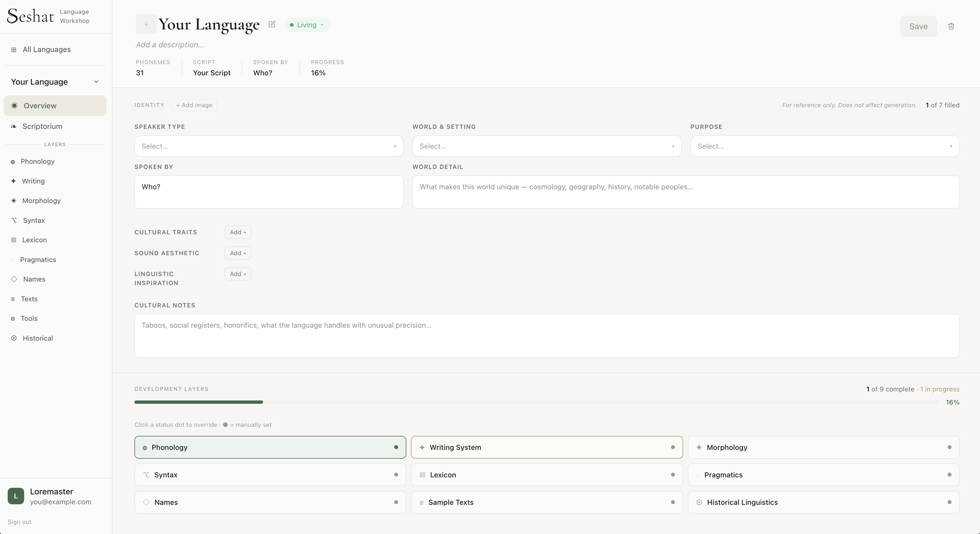Collapse the Your Language sidebar chevron

[96, 82]
